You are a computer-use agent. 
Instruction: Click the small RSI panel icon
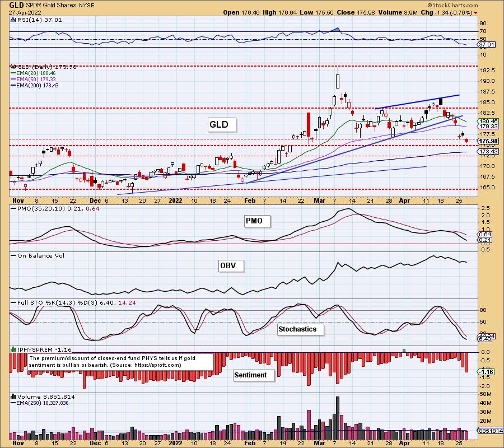[x=13, y=20]
